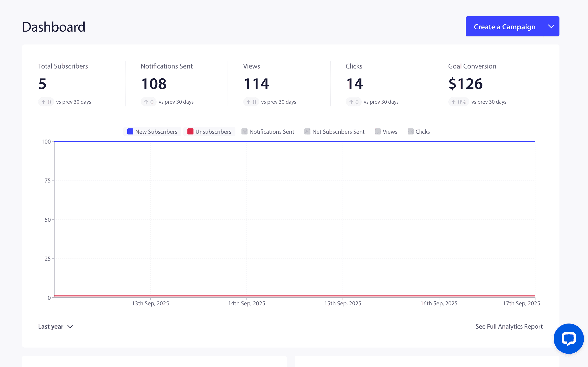Toggle New Subscribers series in chart legend
This screenshot has width=588, height=367.
click(156, 132)
